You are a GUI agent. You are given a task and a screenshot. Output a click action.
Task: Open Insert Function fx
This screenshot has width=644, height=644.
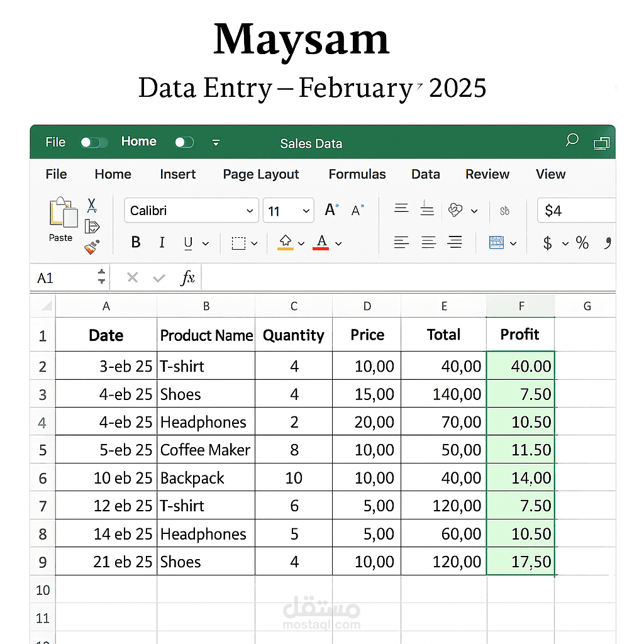(187, 277)
